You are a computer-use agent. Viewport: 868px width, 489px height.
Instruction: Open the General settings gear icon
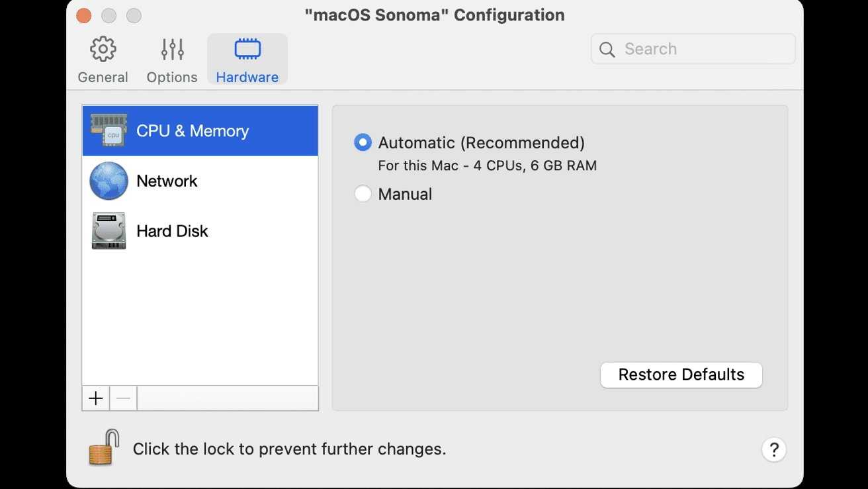click(103, 50)
